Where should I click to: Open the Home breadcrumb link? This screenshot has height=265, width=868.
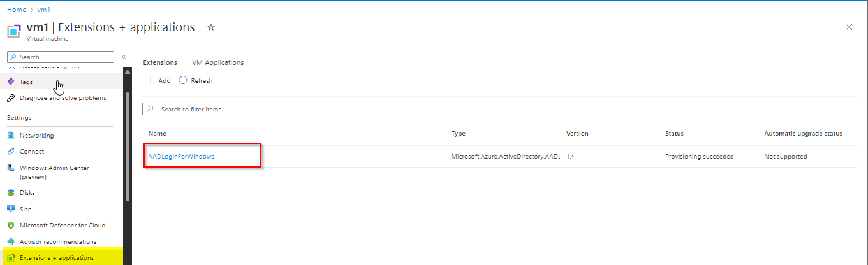click(15, 11)
